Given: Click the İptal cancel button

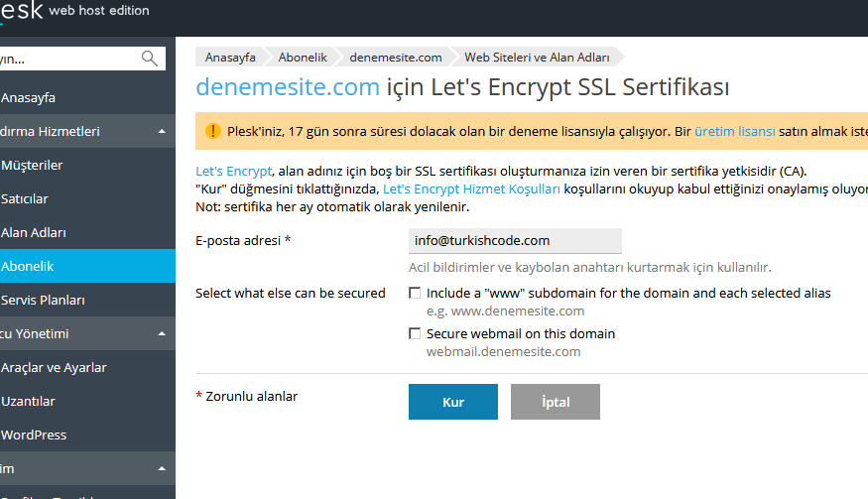Looking at the screenshot, I should pos(556,402).
